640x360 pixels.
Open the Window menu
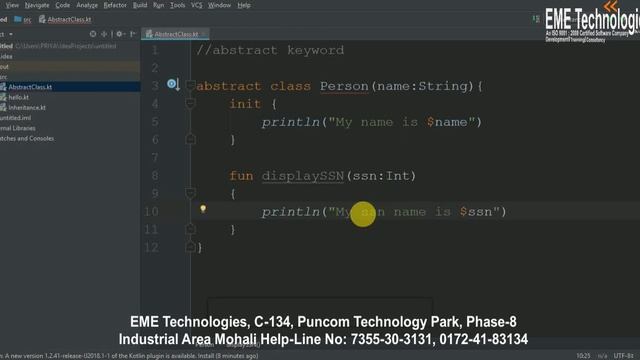coord(219,5)
